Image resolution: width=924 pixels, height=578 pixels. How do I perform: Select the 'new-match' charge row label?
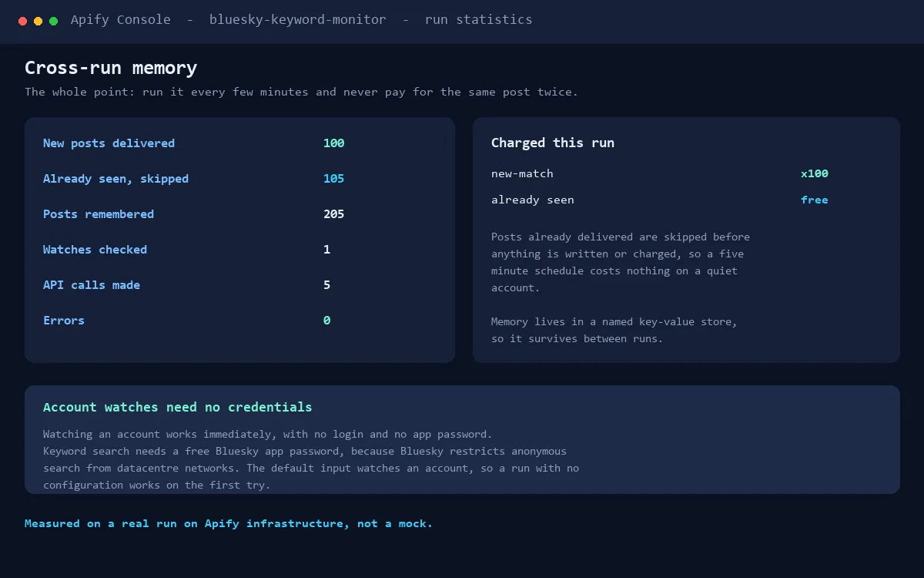(522, 173)
